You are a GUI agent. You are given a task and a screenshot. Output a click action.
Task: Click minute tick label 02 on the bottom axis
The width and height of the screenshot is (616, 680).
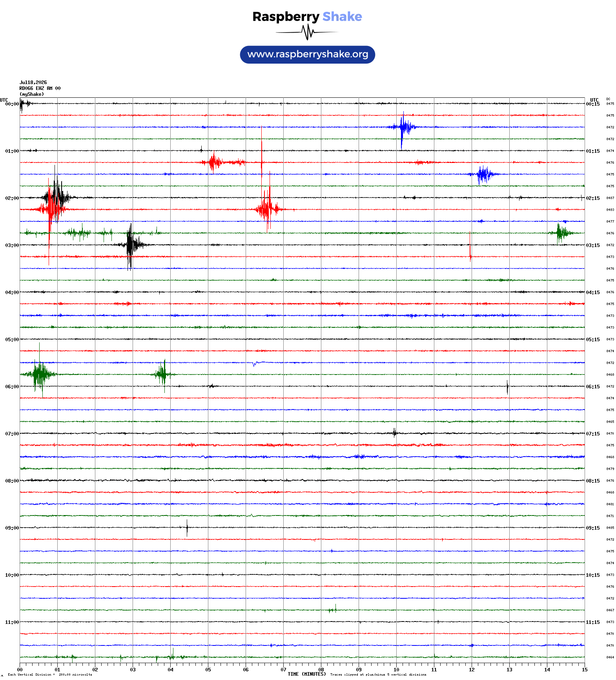click(95, 670)
